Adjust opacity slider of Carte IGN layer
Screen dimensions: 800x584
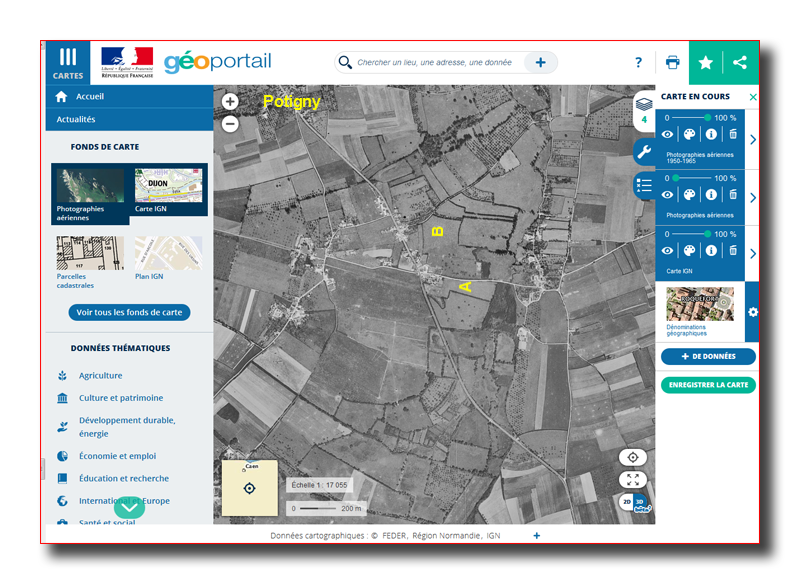(708, 234)
